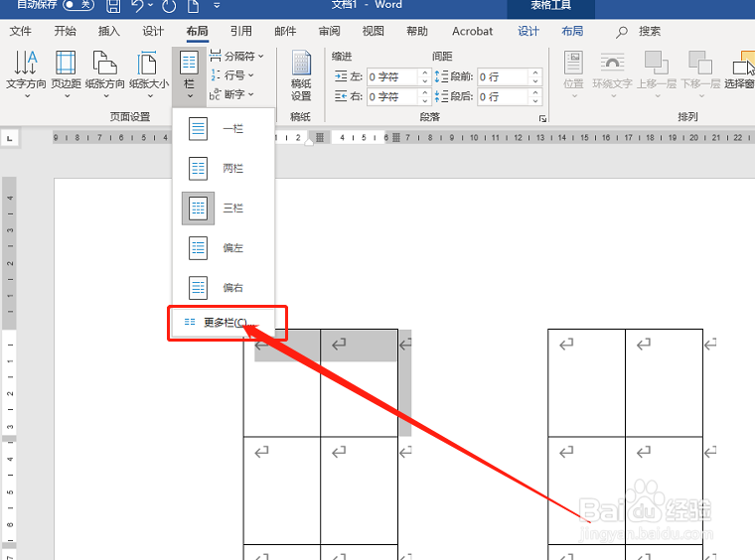Viewport: 755px width, 560px height.
Task: Select 两栏 two column layout
Action: (224, 169)
